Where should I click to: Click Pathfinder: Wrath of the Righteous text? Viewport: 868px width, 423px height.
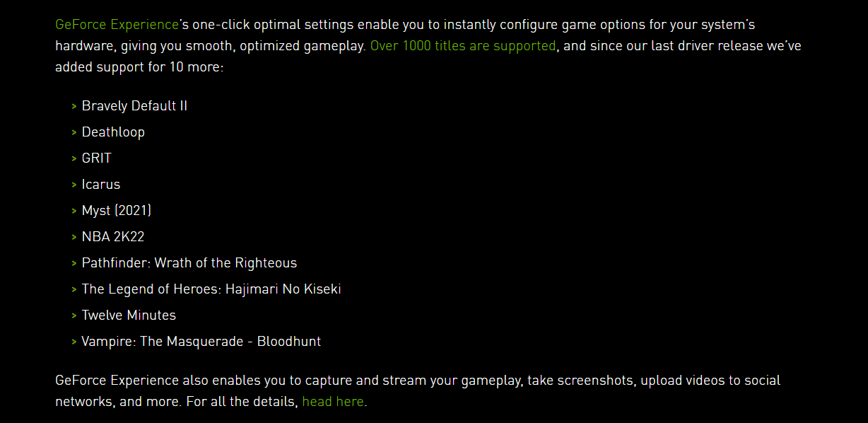(189, 263)
